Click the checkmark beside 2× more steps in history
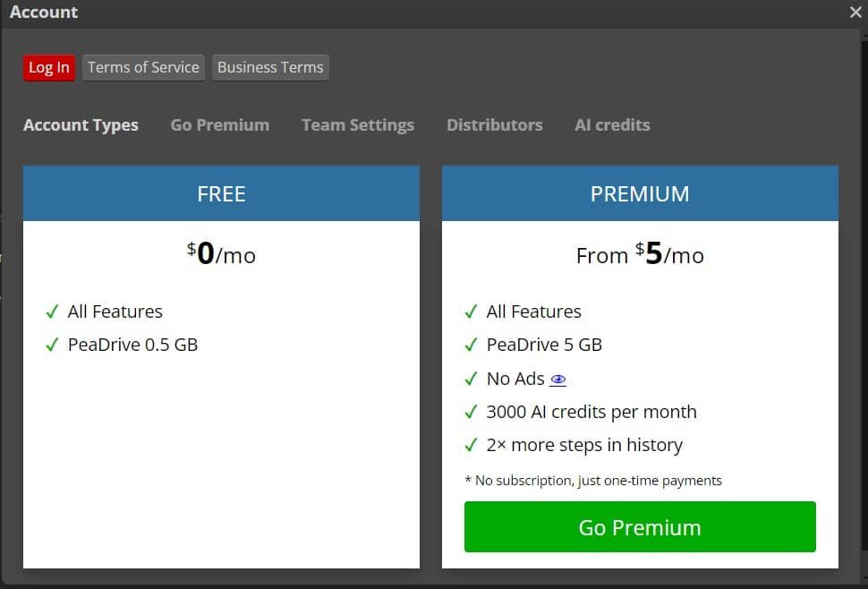 click(471, 446)
